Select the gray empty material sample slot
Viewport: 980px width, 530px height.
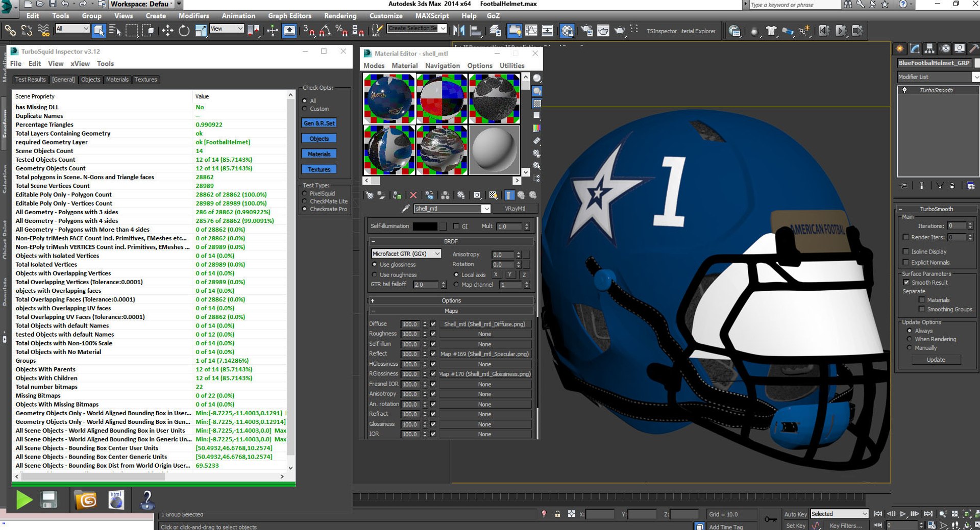[494, 150]
